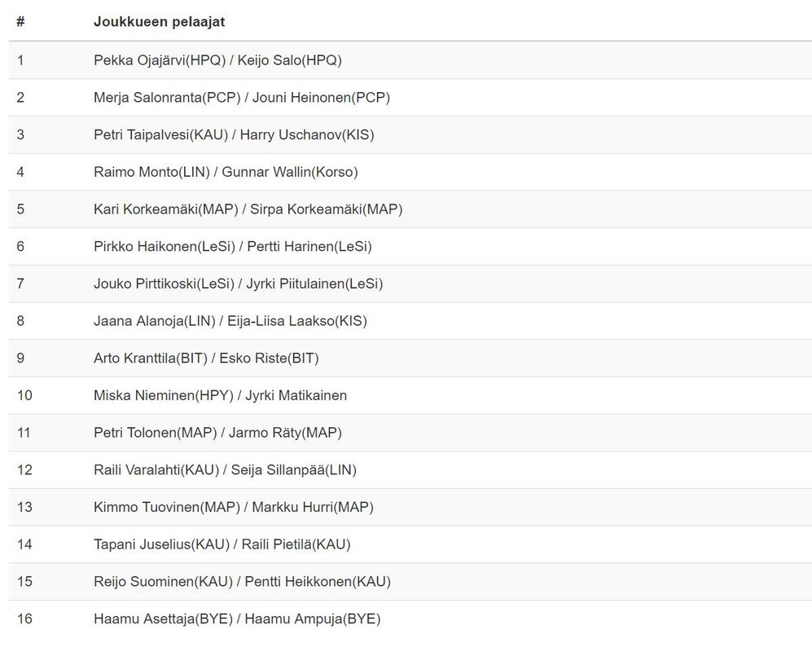Click the Petri Taipalvesi / Harry Uschanov entry
812x652 pixels.
pos(234,134)
